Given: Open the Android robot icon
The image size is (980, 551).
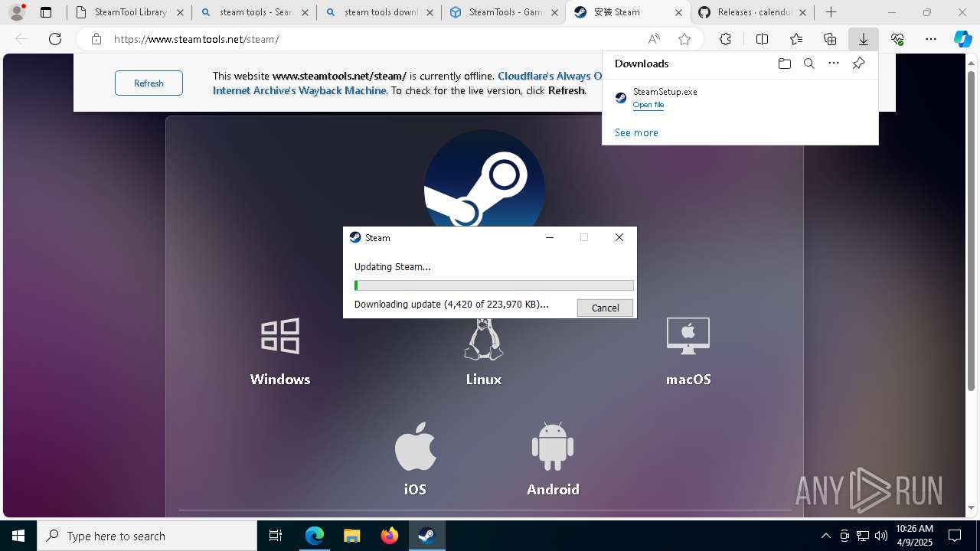Looking at the screenshot, I should click(553, 446).
